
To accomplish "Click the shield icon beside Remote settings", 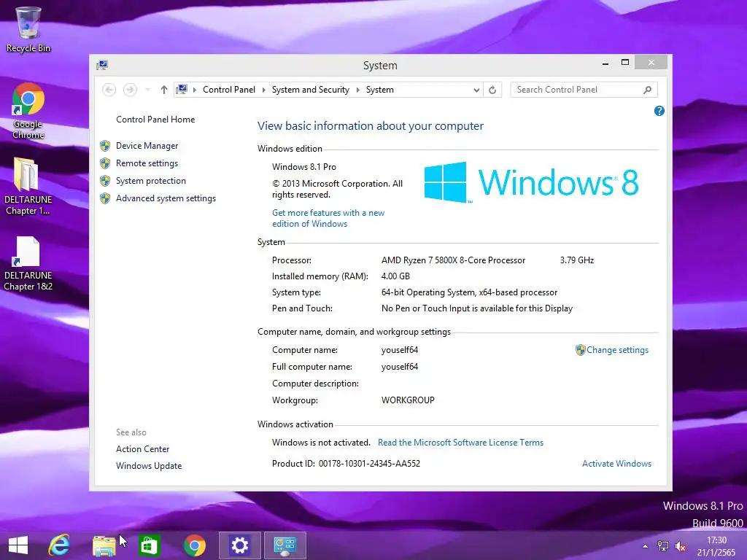I will [105, 163].
